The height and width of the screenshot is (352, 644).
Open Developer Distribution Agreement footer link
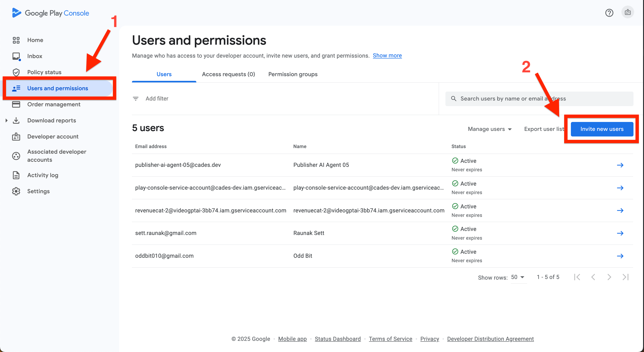(x=490, y=339)
